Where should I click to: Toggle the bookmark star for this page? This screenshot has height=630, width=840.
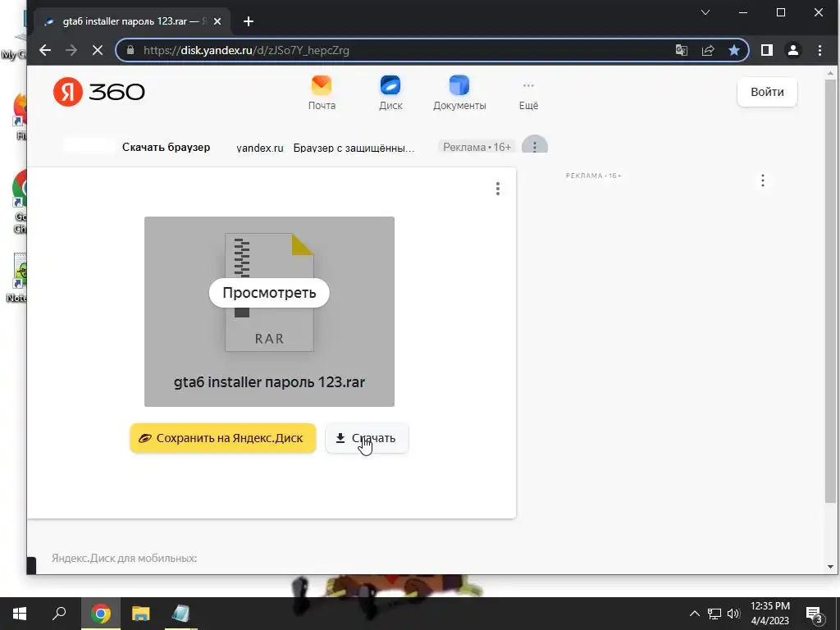[734, 50]
